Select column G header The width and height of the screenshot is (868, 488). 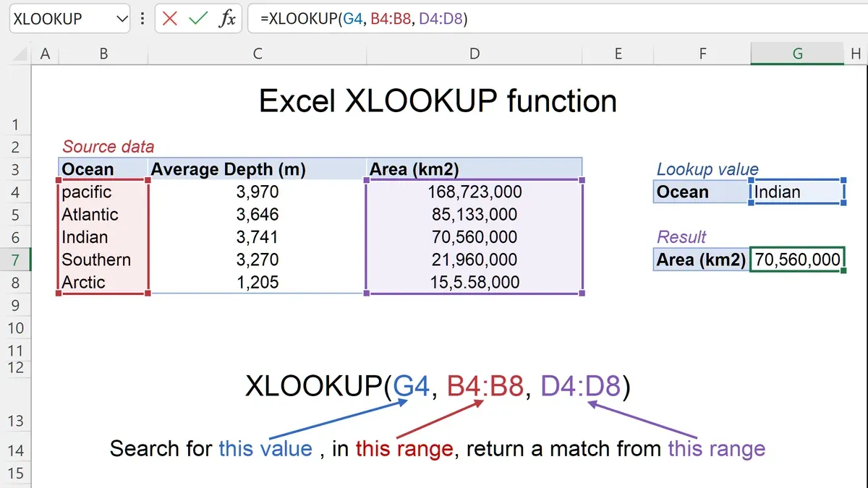pos(797,53)
